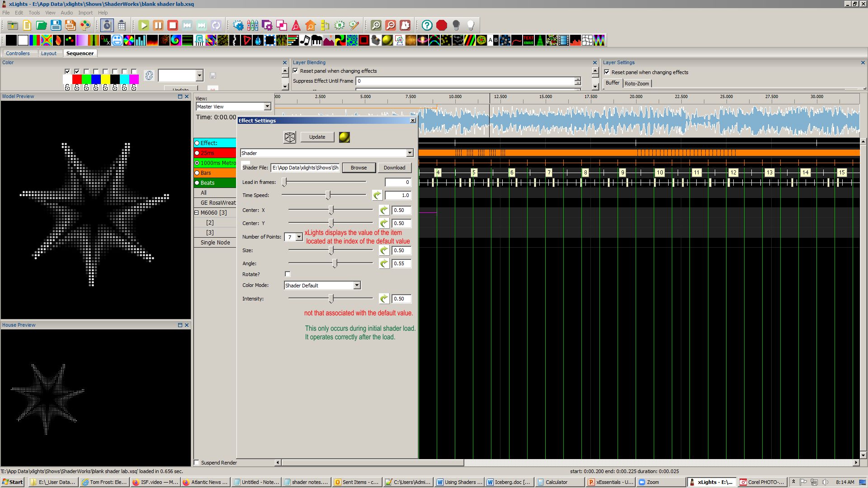Open the Audio menu

pos(66,13)
